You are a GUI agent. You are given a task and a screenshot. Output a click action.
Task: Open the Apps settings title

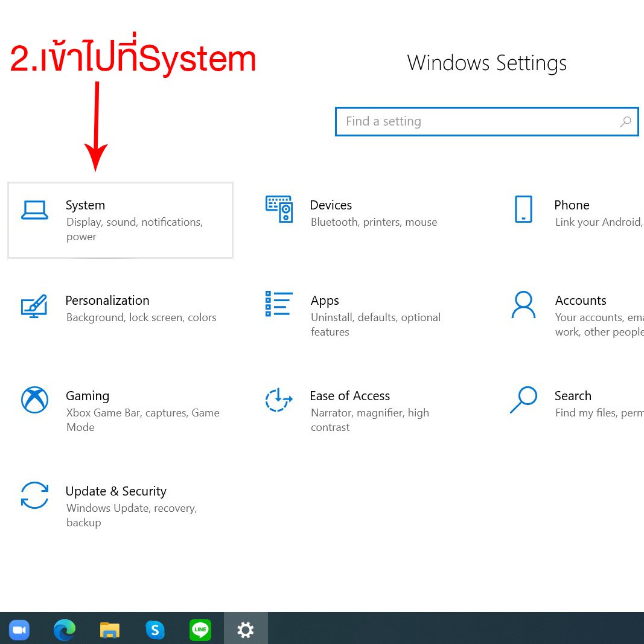point(325,301)
